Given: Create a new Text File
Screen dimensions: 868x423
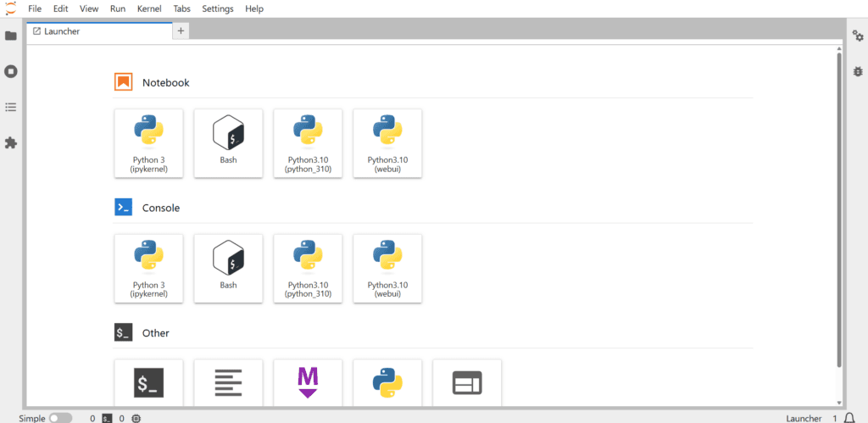Looking at the screenshot, I should tap(228, 383).
